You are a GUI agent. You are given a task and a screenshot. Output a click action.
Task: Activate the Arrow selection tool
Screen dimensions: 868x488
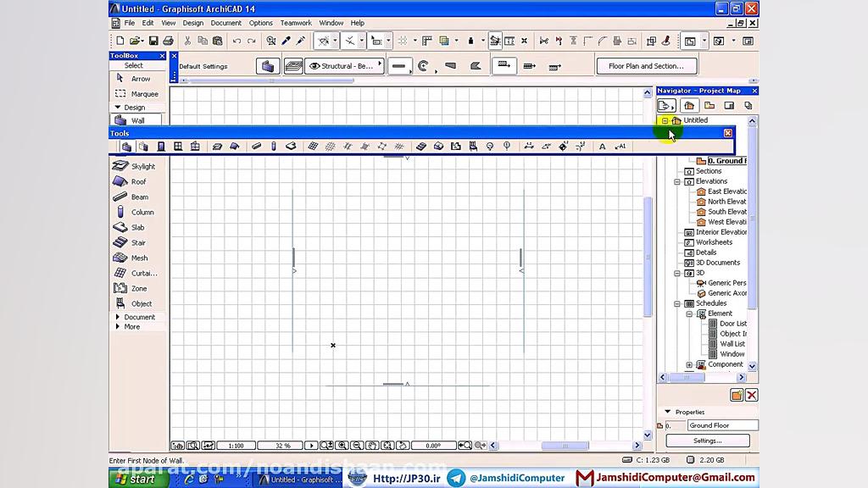click(x=135, y=79)
